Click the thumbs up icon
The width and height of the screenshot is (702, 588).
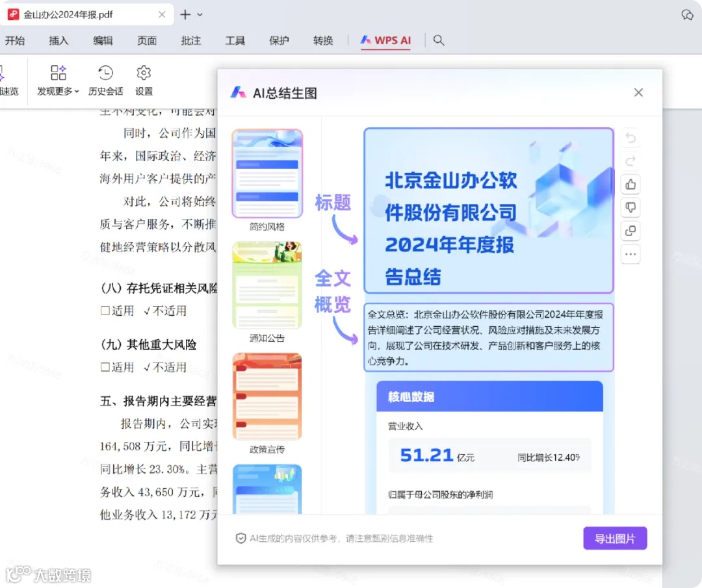[x=630, y=185]
